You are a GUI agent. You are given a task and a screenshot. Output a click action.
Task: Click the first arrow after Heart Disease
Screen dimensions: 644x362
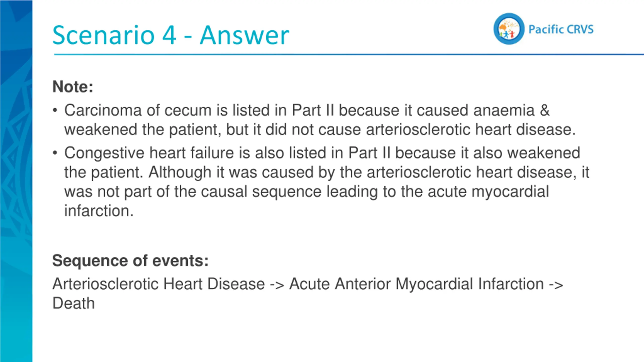click(x=277, y=285)
